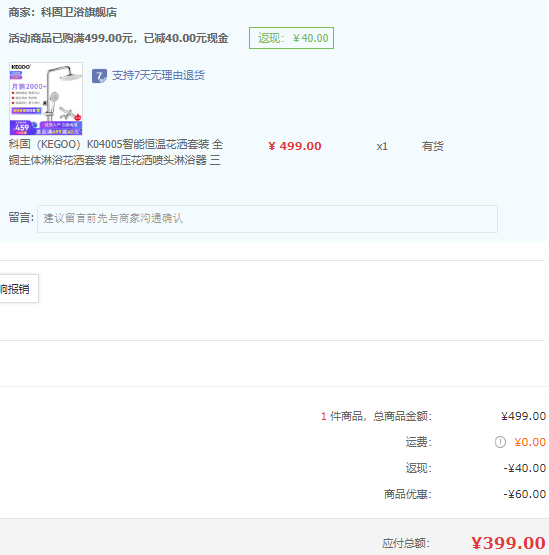This screenshot has height=555, width=549.
Task: Click the 商品优惠 label
Action: [x=408, y=494]
